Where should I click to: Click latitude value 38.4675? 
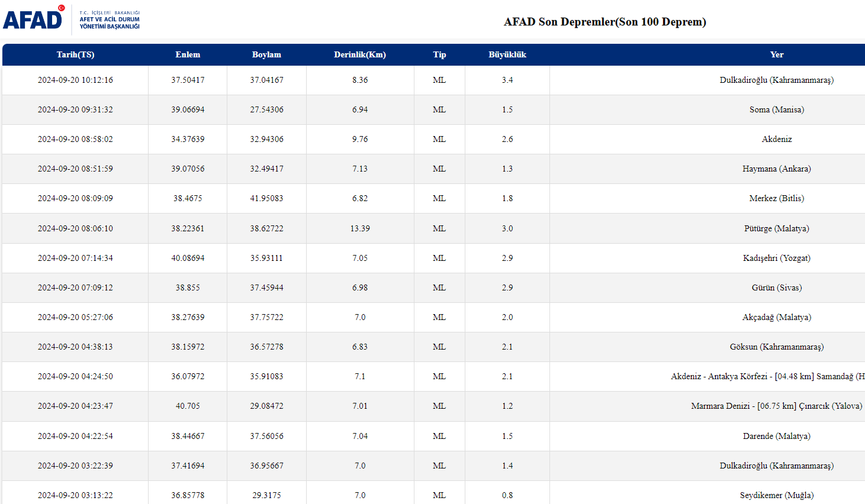click(x=188, y=198)
